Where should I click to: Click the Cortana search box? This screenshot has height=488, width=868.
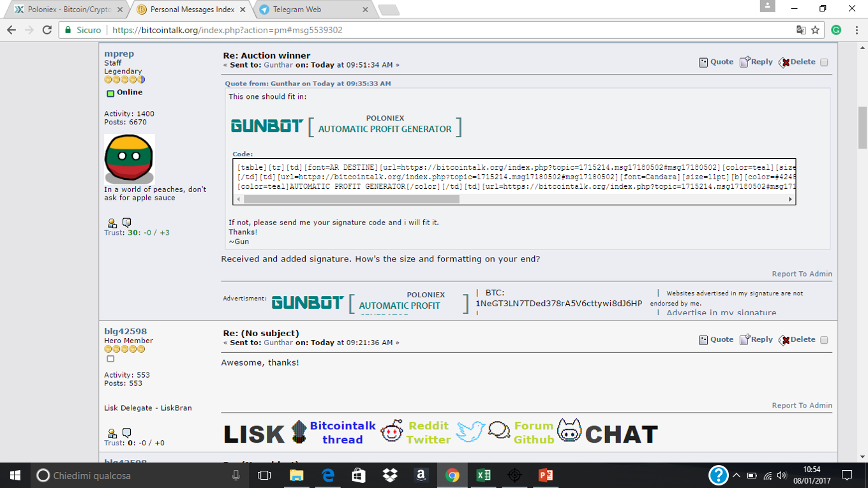tap(140, 475)
